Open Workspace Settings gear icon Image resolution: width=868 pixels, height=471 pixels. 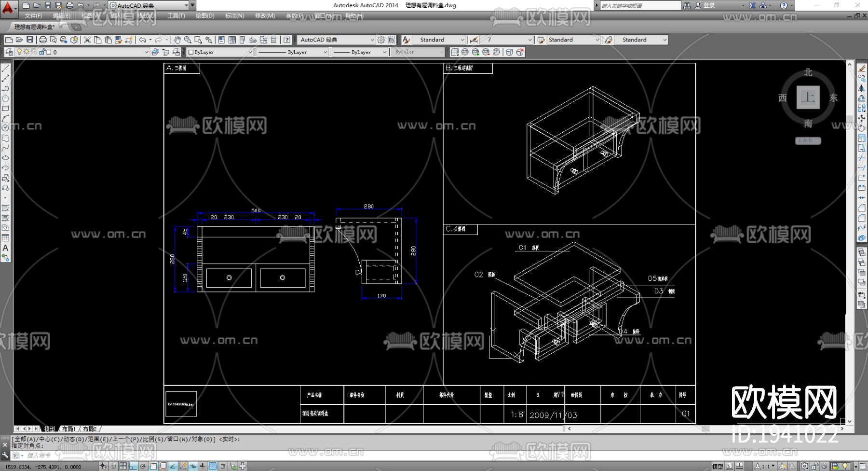click(x=381, y=40)
